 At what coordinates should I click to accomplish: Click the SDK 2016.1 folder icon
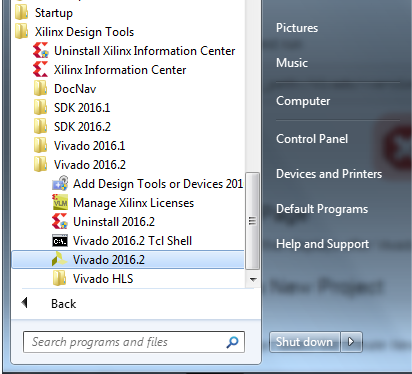point(41,108)
